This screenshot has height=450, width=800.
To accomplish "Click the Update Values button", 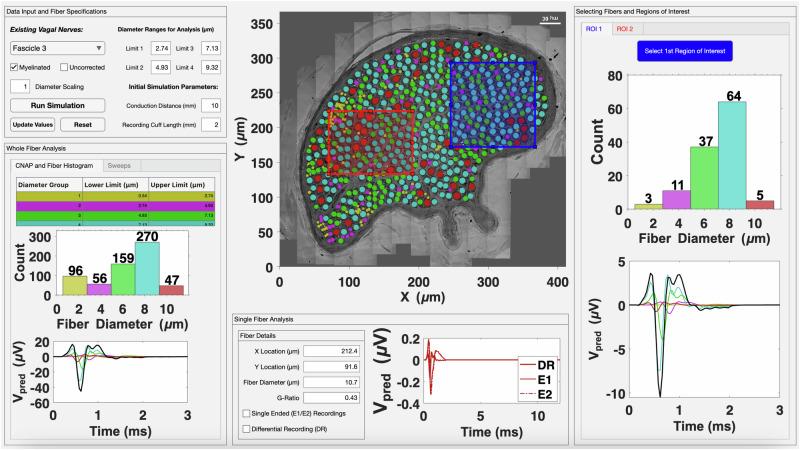I will pyautogui.click(x=33, y=124).
